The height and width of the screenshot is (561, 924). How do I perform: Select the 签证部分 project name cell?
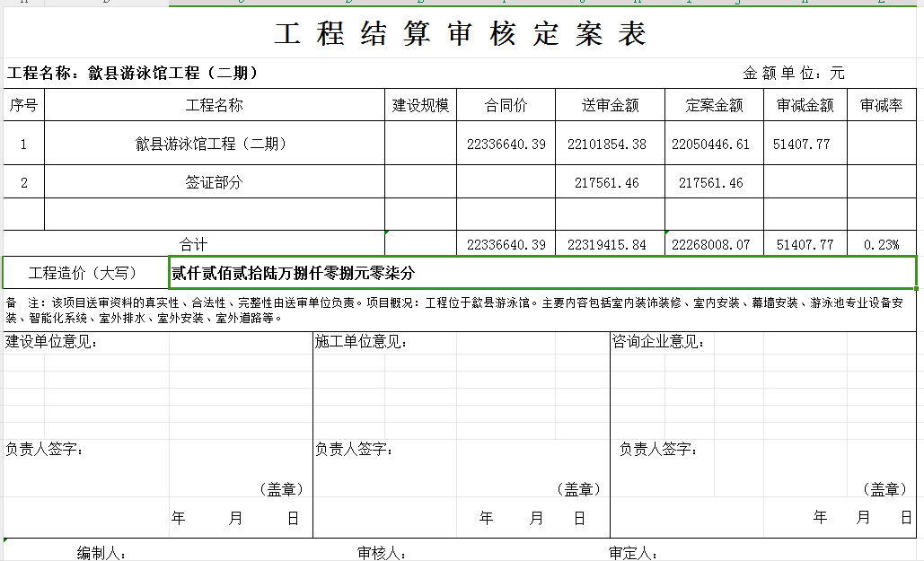point(214,183)
